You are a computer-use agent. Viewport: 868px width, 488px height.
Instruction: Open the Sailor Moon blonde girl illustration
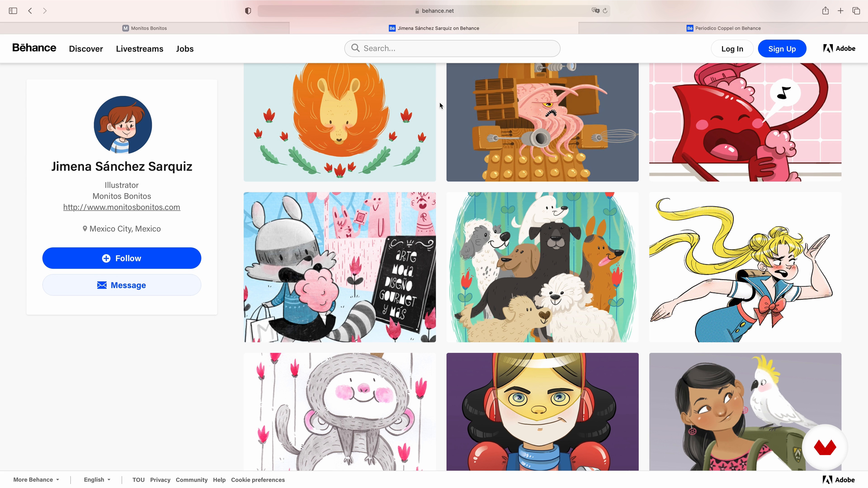point(745,267)
